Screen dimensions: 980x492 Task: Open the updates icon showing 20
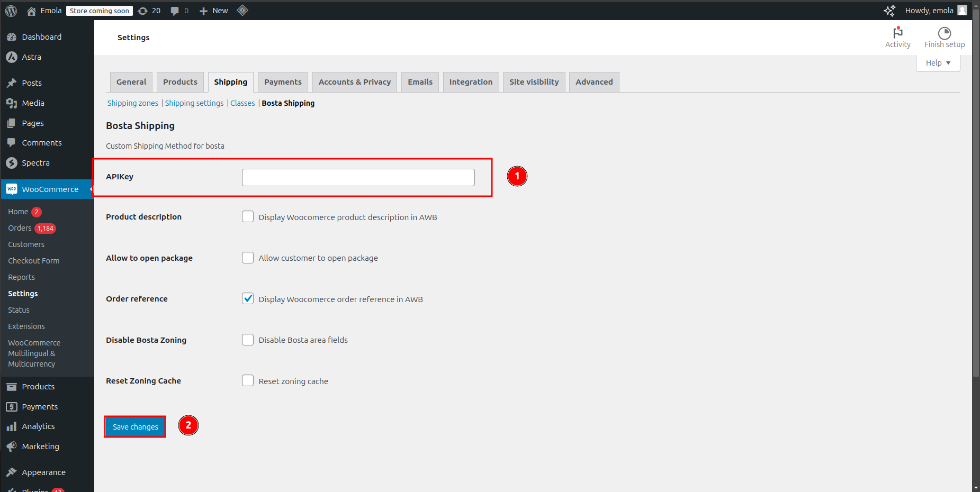(x=143, y=11)
